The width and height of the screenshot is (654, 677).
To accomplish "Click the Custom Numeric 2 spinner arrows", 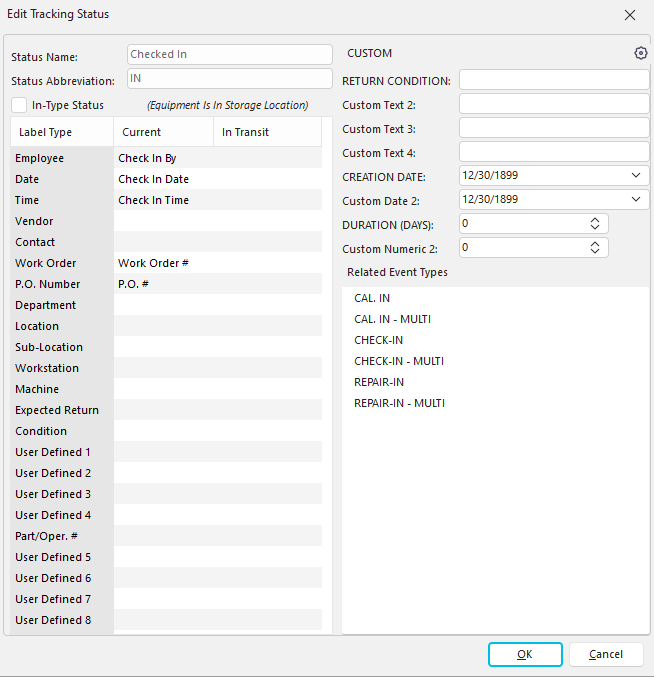I will pos(594,247).
